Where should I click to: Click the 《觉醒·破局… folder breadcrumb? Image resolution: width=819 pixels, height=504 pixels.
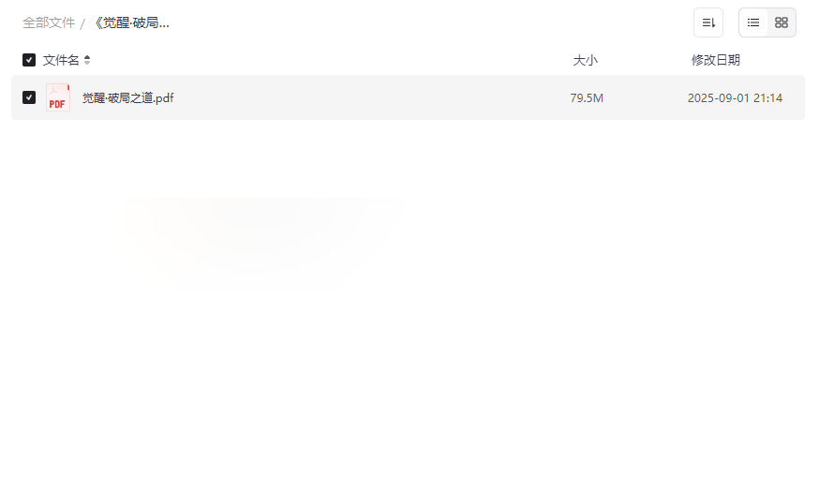point(130,22)
